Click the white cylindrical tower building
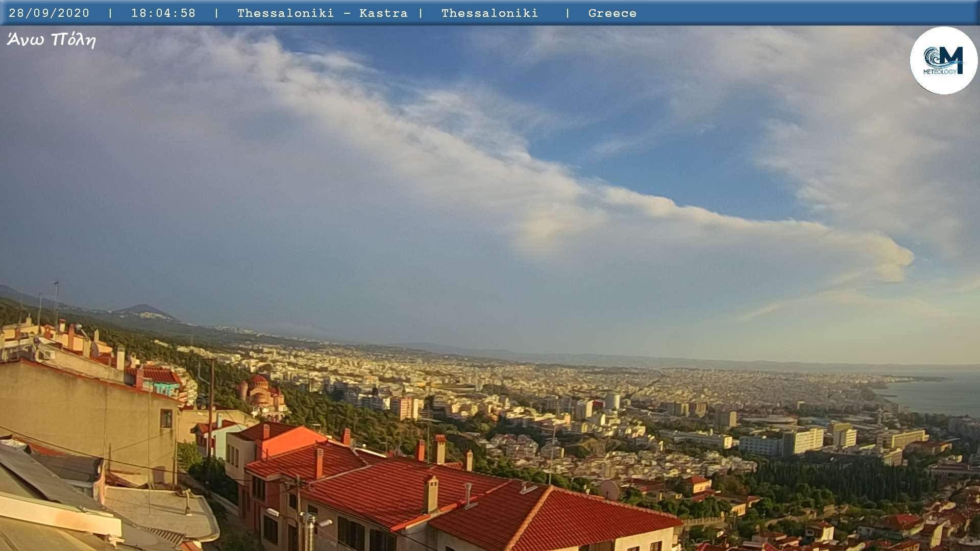Image resolution: width=980 pixels, height=551 pixels. tap(612, 400)
